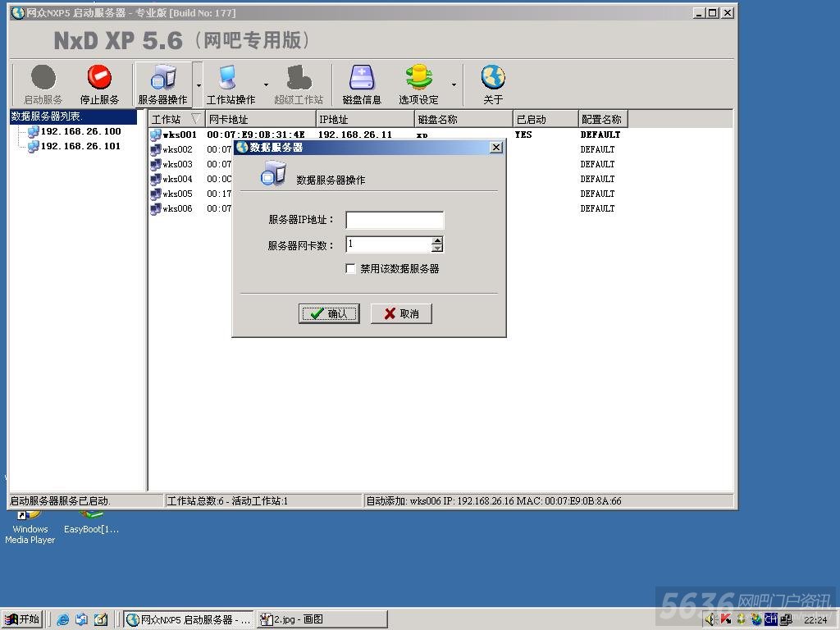Viewport: 840px width, 630px height.
Task: Open the 开始 Start menu
Action: [22, 619]
